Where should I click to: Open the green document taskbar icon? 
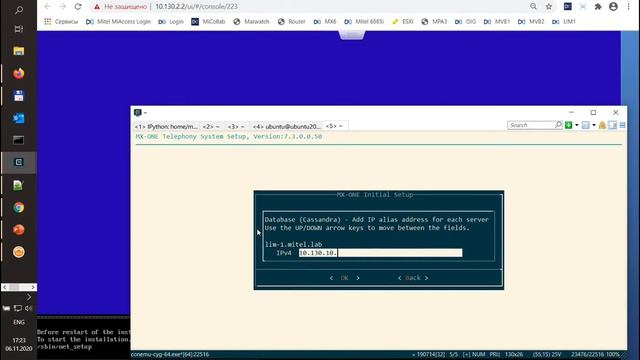[x=18, y=185]
